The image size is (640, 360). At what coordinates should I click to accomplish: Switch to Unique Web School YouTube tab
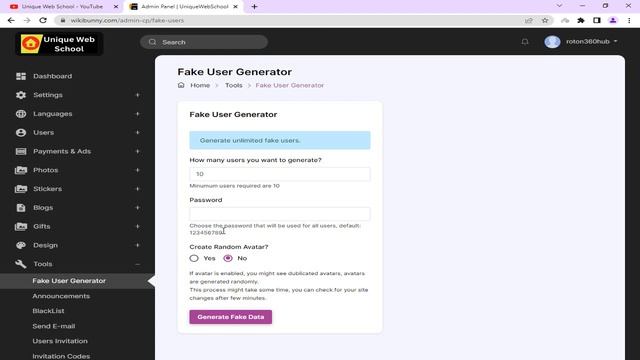(62, 7)
